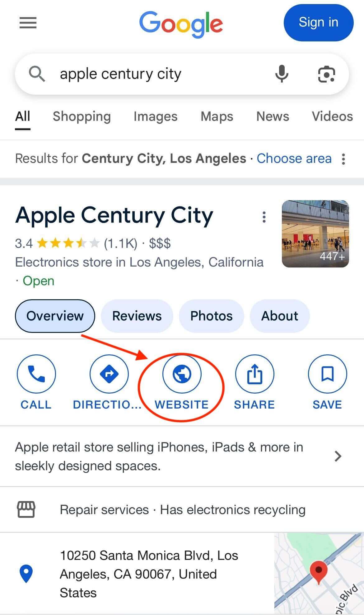Switch to the Shopping tab
Viewport: 364px width, 615px height.
[82, 116]
